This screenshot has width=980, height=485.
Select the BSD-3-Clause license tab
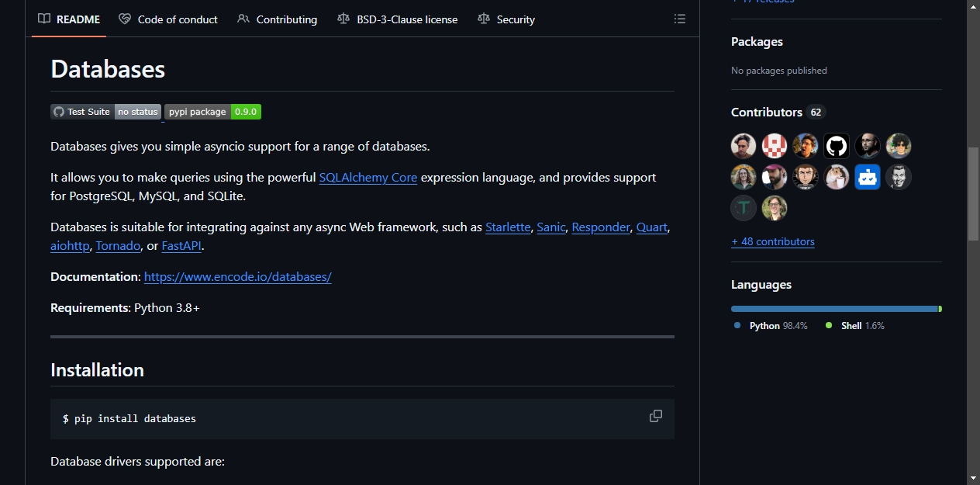(398, 19)
